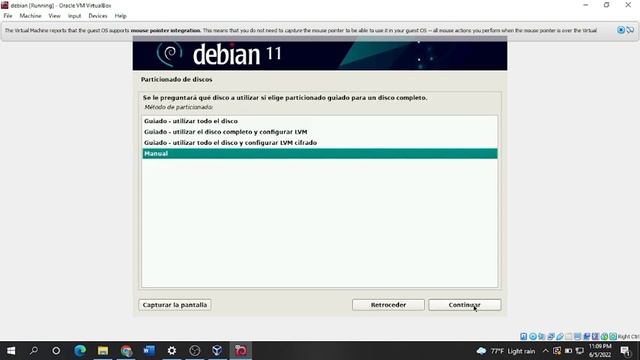Open the taskbar search
The width and height of the screenshot is (640, 360).
point(34,351)
